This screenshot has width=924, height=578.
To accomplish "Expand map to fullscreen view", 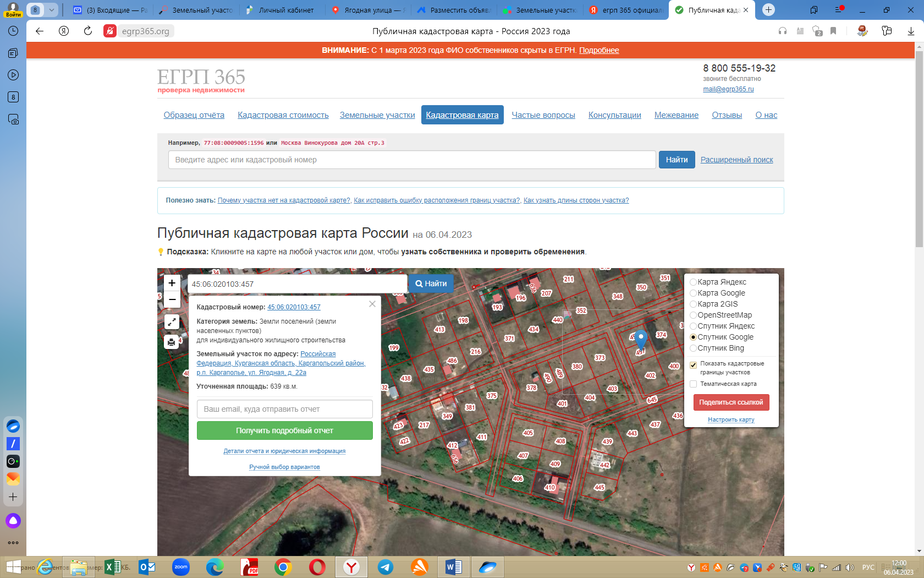I will pos(172,321).
